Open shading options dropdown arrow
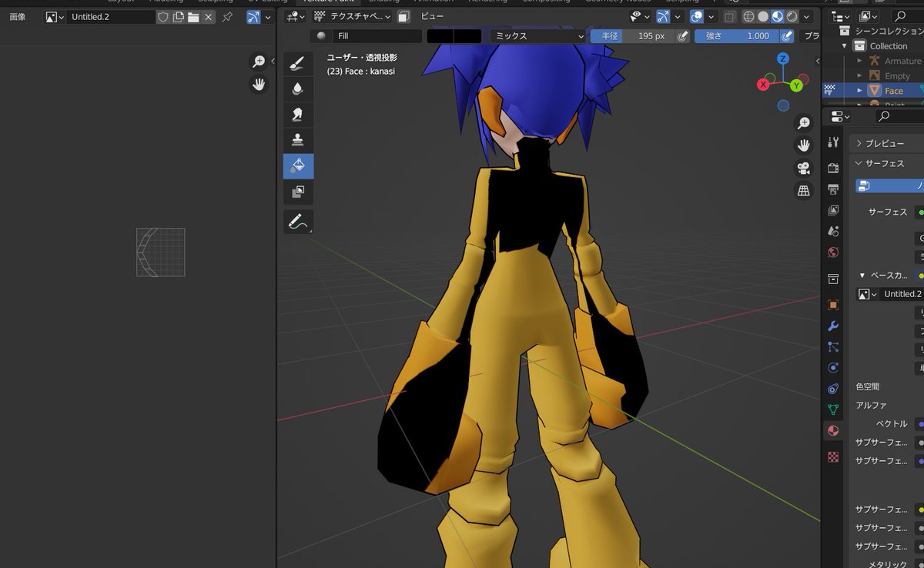 coord(806,16)
